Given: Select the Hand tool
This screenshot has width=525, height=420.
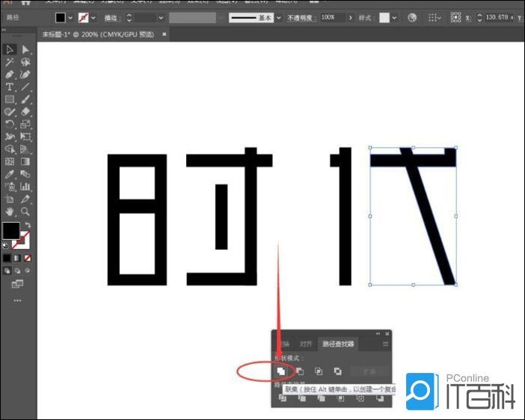Looking at the screenshot, I should tap(10, 211).
